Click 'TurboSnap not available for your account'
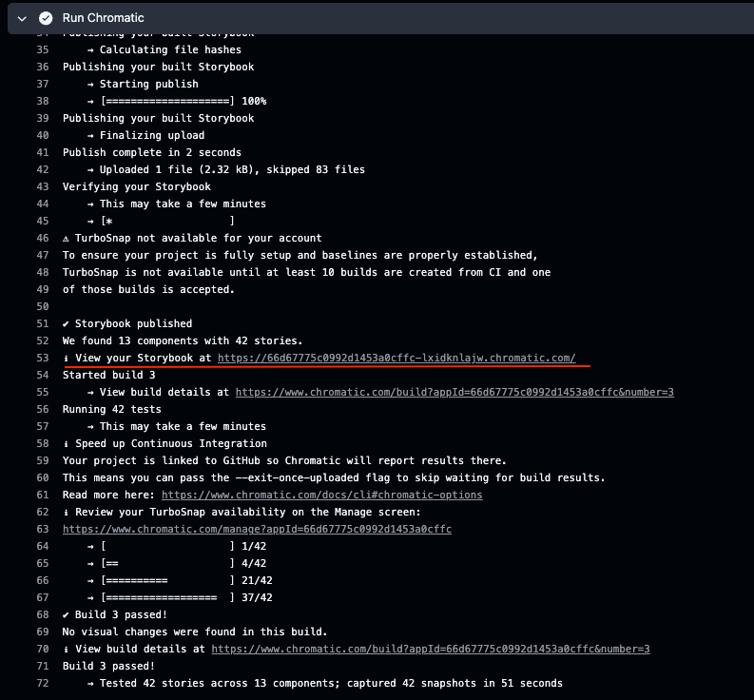 pos(192,238)
